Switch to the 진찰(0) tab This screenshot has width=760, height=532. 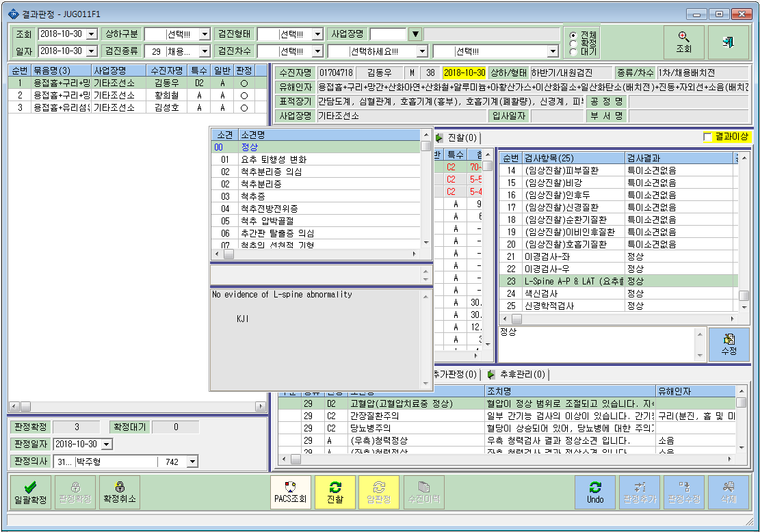457,138
